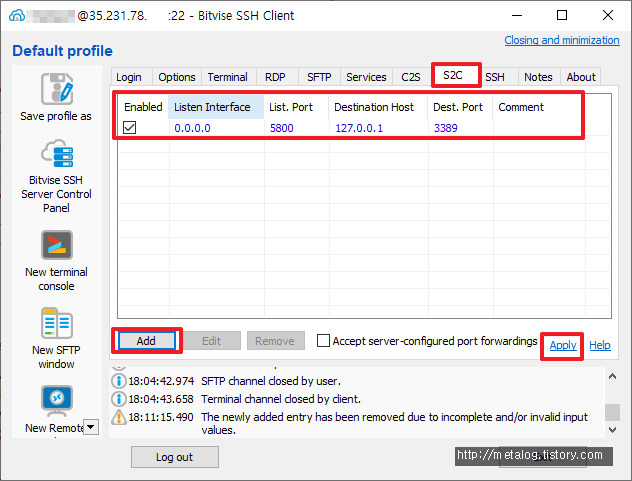This screenshot has width=632, height=481.
Task: Click the Destination Host column header
Action: [378, 107]
